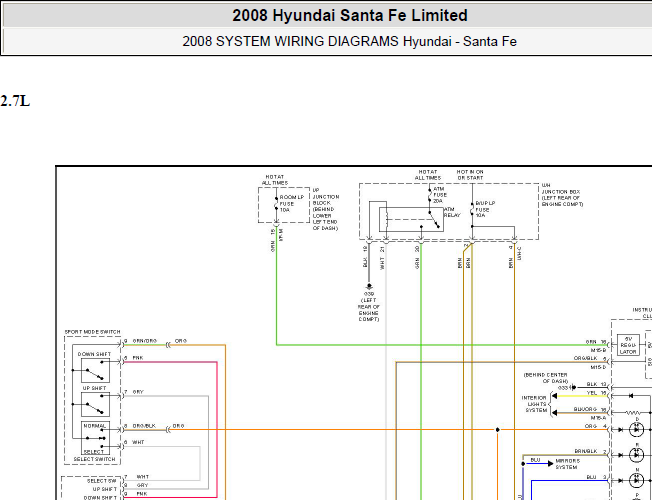The height and width of the screenshot is (500, 652).
Task: Click the UP SHIFT switch symbol in Sport Mode Switch
Action: (x=95, y=404)
